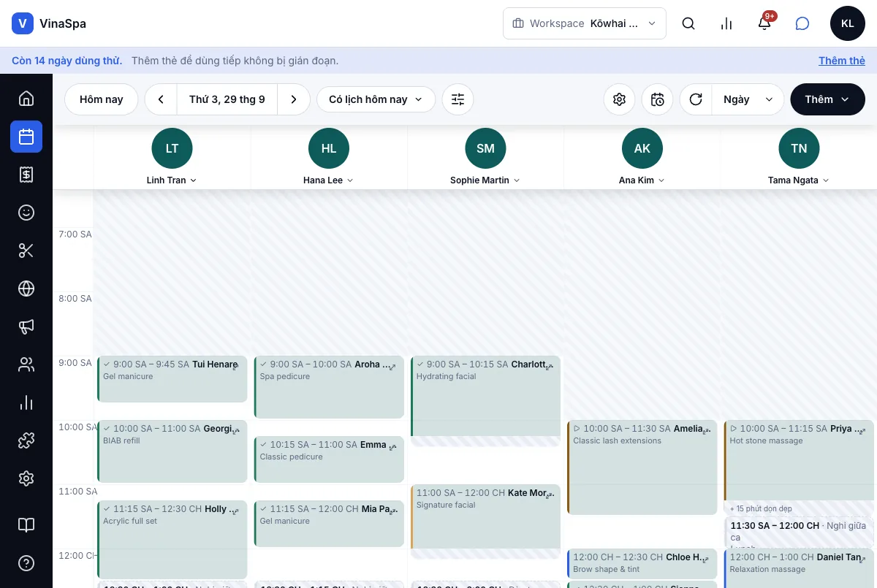The height and width of the screenshot is (588, 877).
Task: Open the 'Ngày' view dropdown
Action: tap(748, 99)
